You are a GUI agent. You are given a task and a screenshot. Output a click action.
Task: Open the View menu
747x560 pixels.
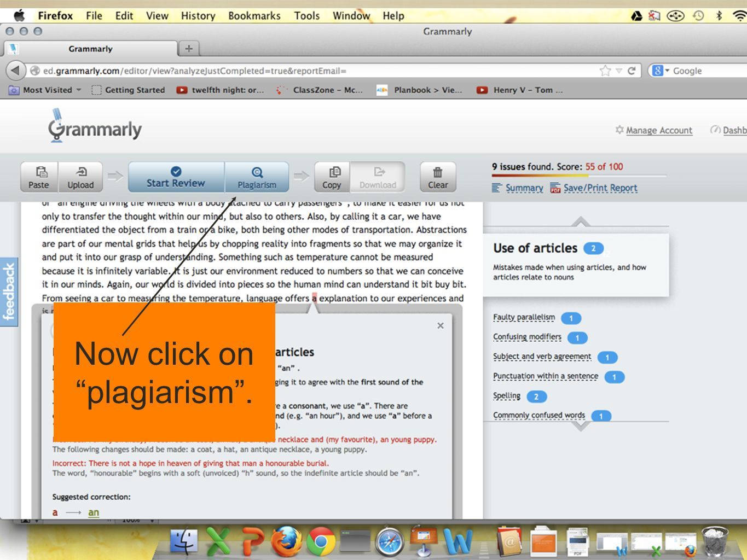pos(157,16)
